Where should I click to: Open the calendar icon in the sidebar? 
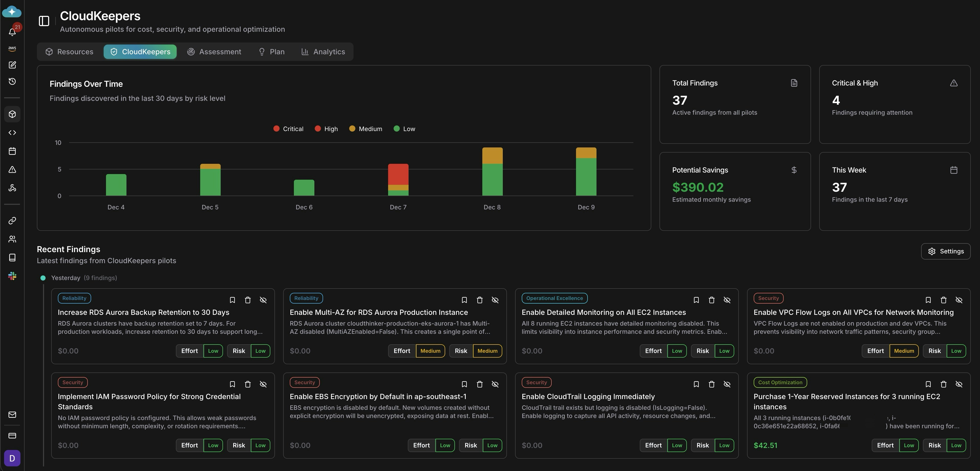(x=12, y=151)
